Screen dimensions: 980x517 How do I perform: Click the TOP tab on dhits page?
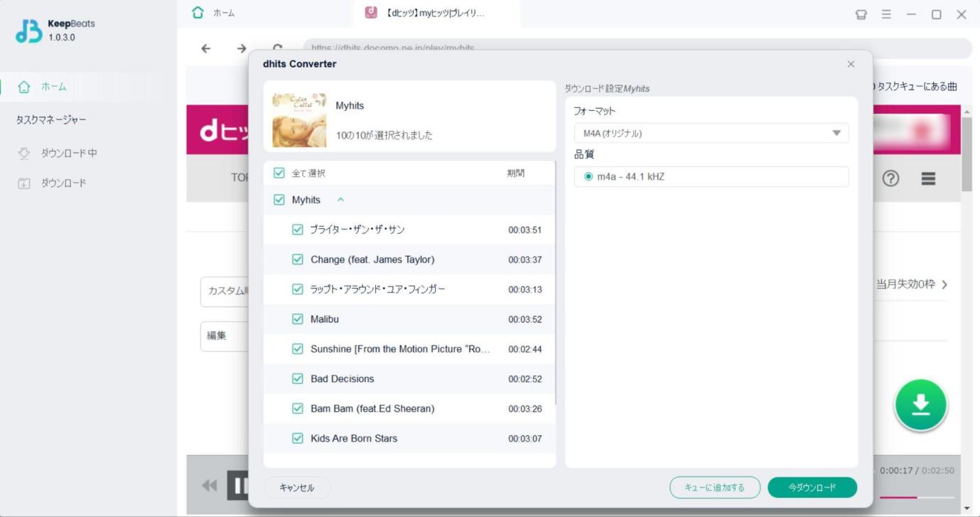tap(239, 178)
